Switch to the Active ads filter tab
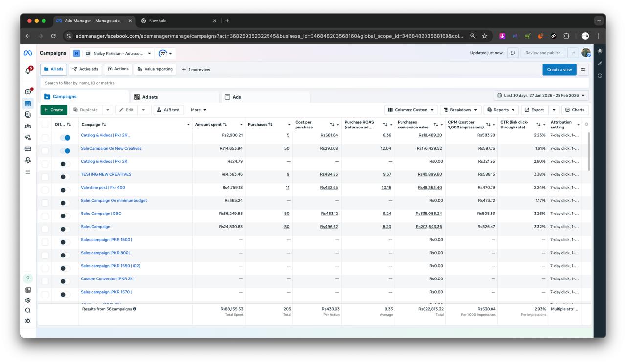This screenshot has width=626, height=364. [x=86, y=69]
